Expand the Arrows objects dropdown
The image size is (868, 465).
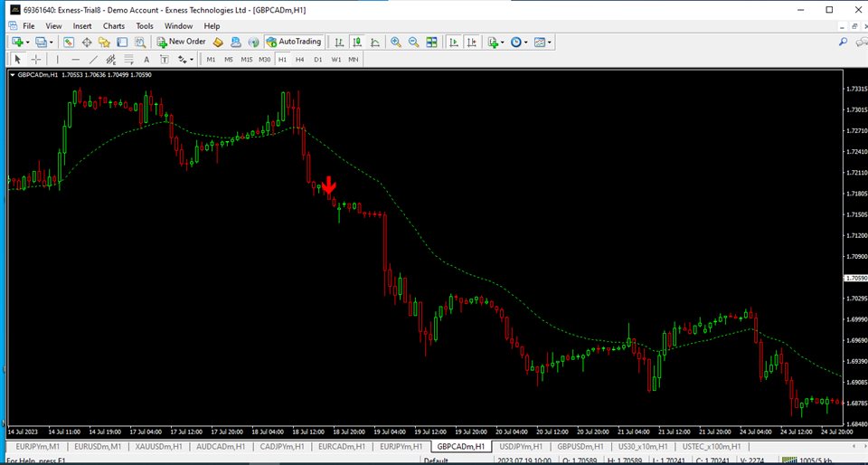[x=192, y=59]
